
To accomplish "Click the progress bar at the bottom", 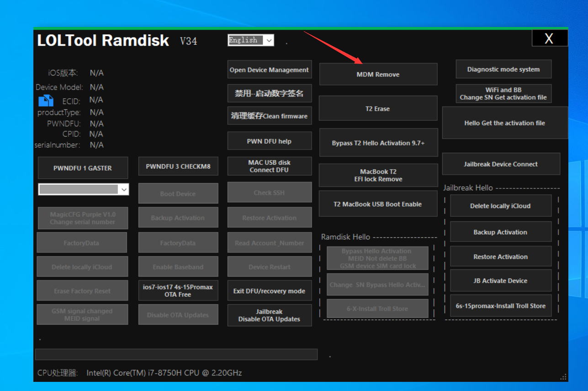I will click(176, 354).
